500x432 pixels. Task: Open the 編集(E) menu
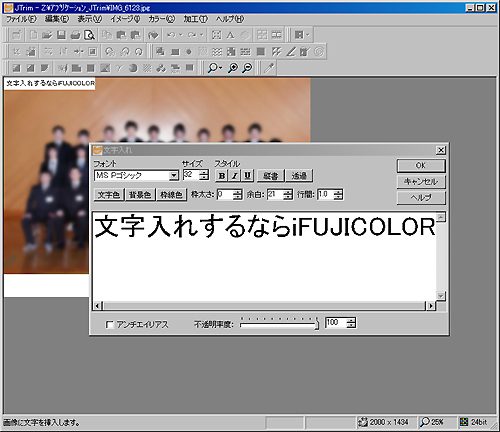(x=57, y=19)
